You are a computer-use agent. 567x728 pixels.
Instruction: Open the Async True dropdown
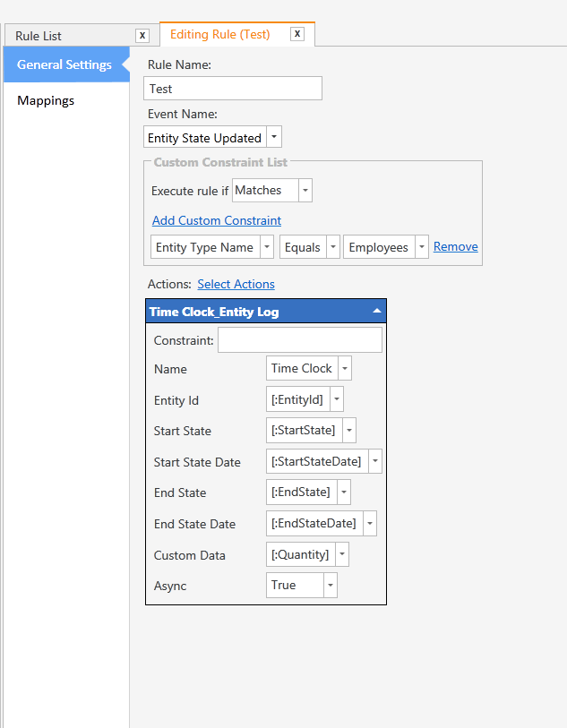pos(330,586)
